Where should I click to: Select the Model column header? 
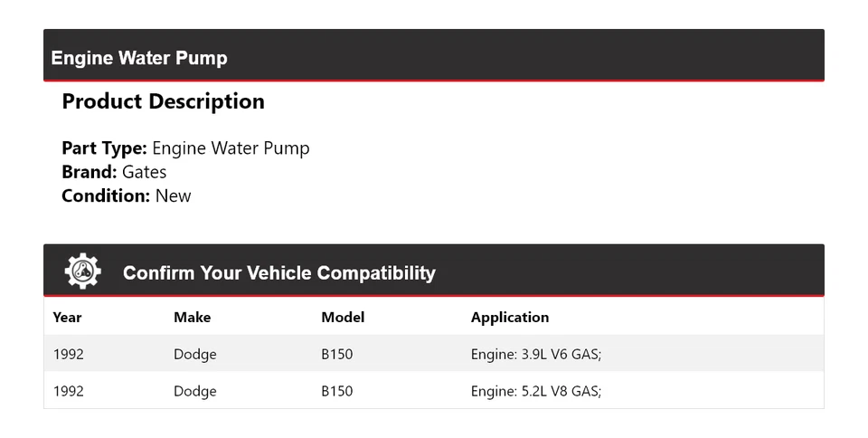pyautogui.click(x=343, y=318)
